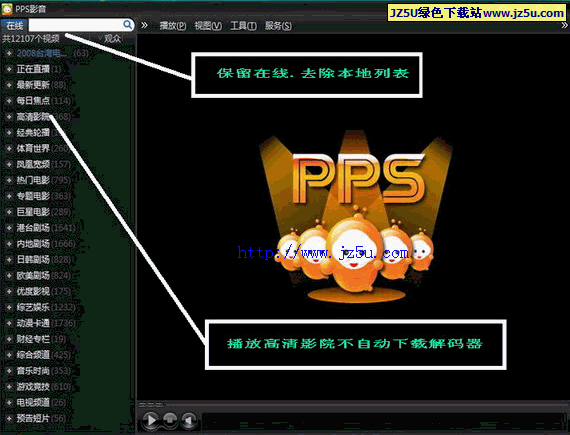Screen dimensions: 570x435
Task: Expand the 热门电影 category
Action: point(9,180)
